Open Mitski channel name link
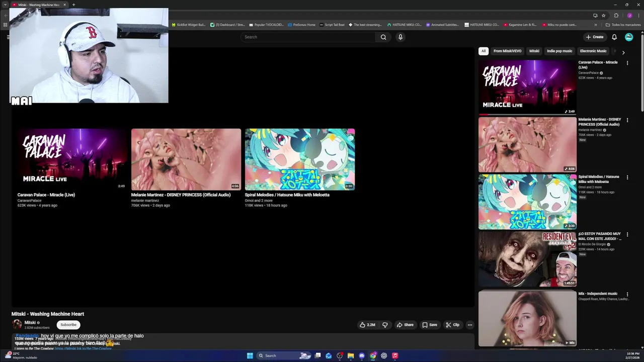Image resolution: width=644 pixels, height=362 pixels. click(x=30, y=323)
